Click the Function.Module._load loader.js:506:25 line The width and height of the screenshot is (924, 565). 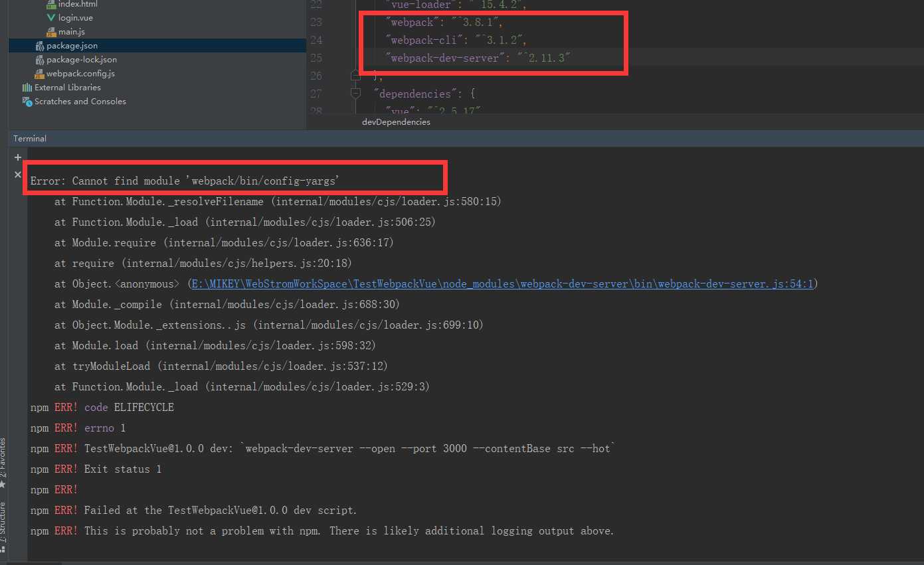245,222
